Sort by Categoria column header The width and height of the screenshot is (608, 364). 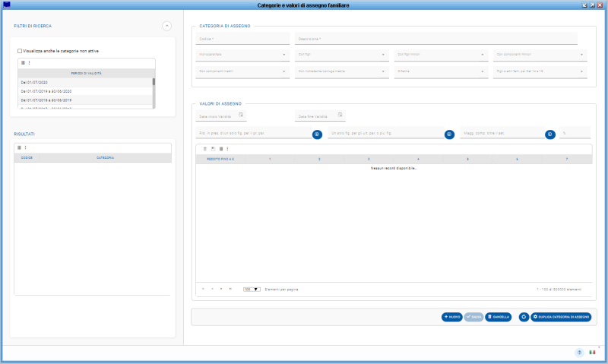[x=105, y=158]
